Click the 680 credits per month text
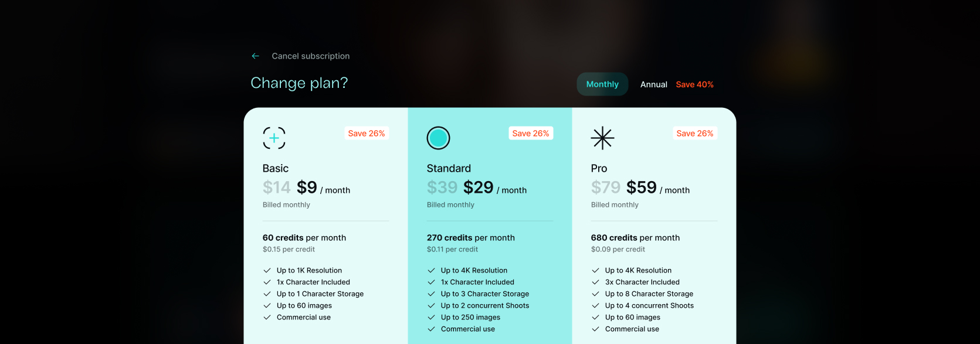This screenshot has height=344, width=980. 635,237
